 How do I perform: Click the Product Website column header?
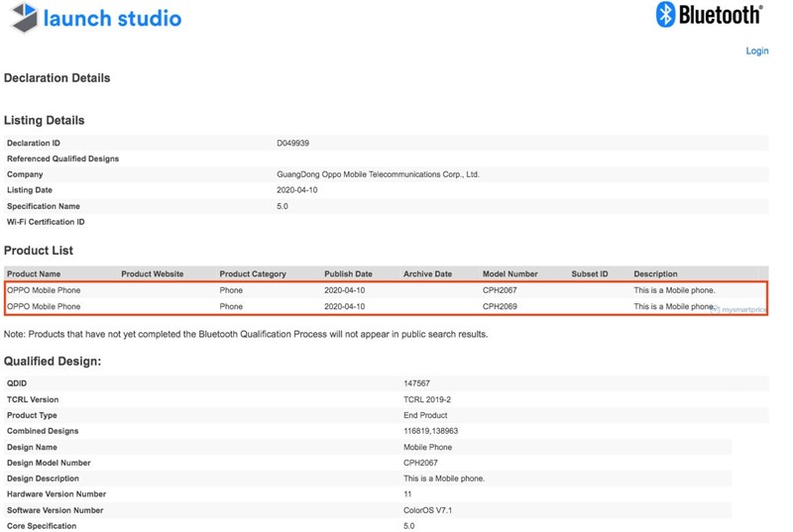[x=152, y=273]
